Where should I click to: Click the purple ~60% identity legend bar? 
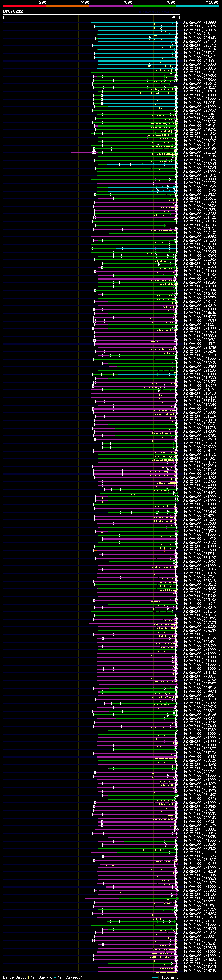point(111,6)
